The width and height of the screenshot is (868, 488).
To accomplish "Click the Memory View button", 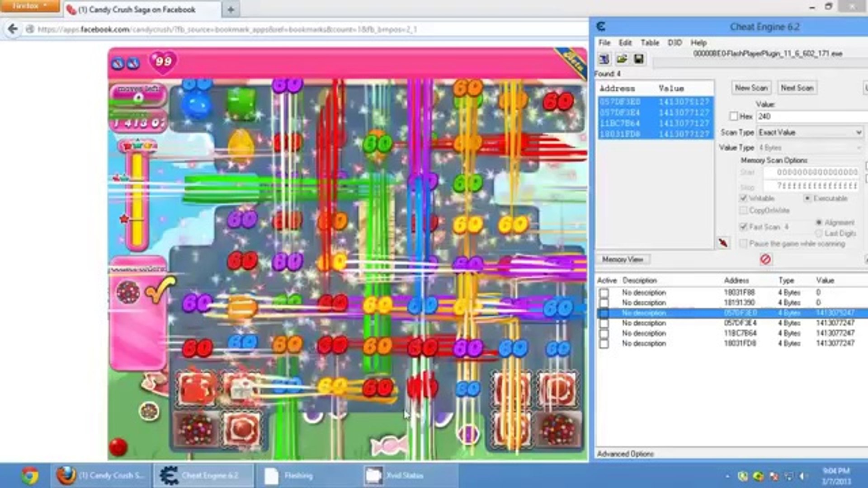I will 623,259.
